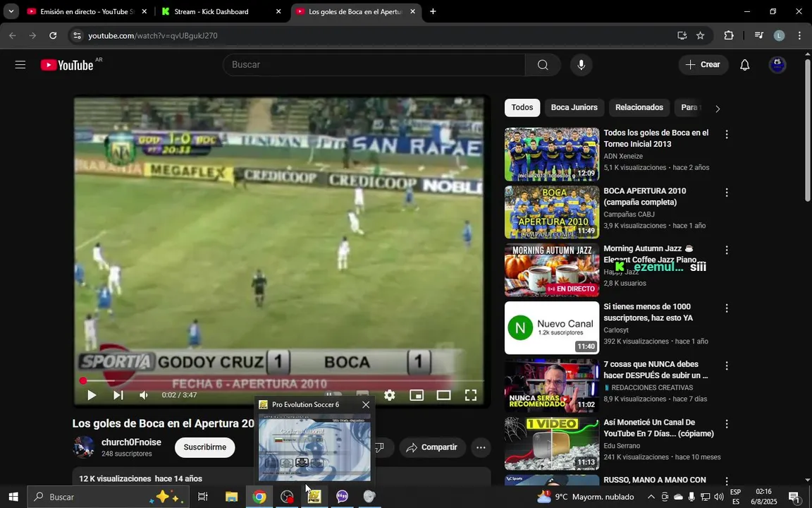Click the search magnifier button

tap(543, 65)
